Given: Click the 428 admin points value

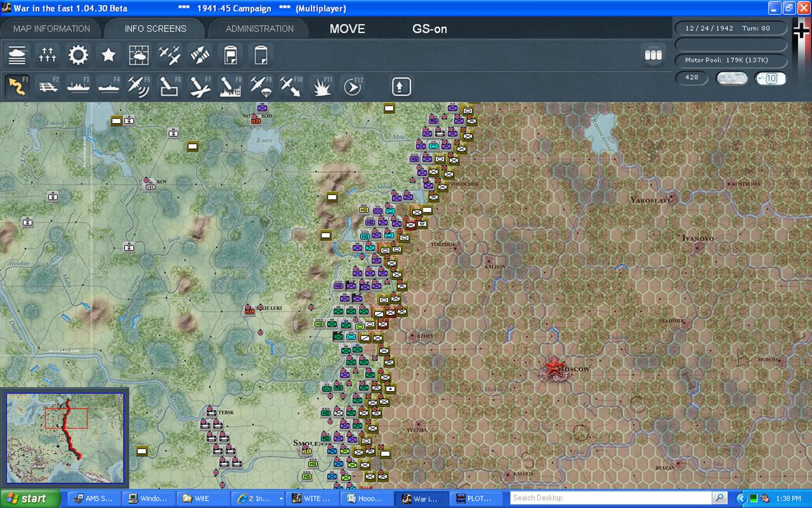Looking at the screenshot, I should pyautogui.click(x=692, y=77).
